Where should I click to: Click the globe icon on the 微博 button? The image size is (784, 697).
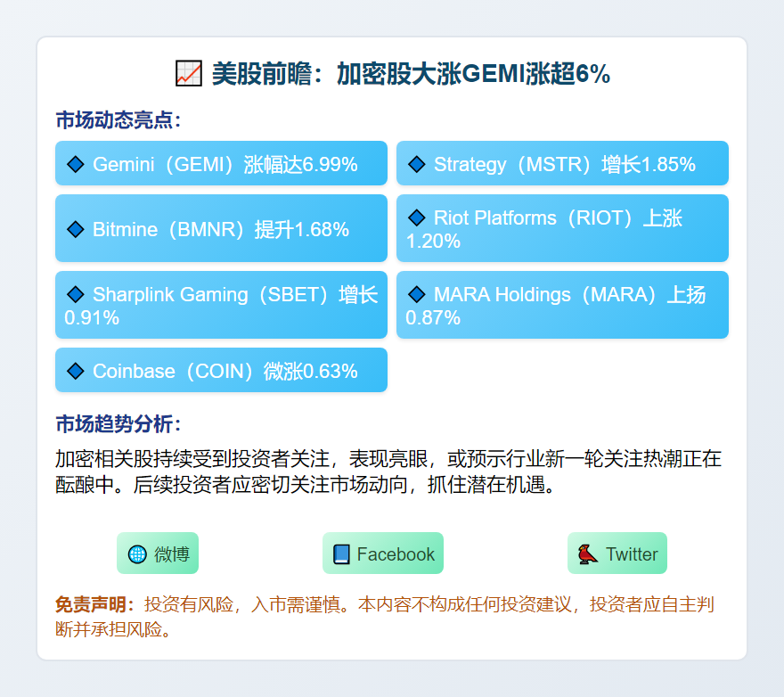[x=137, y=553]
